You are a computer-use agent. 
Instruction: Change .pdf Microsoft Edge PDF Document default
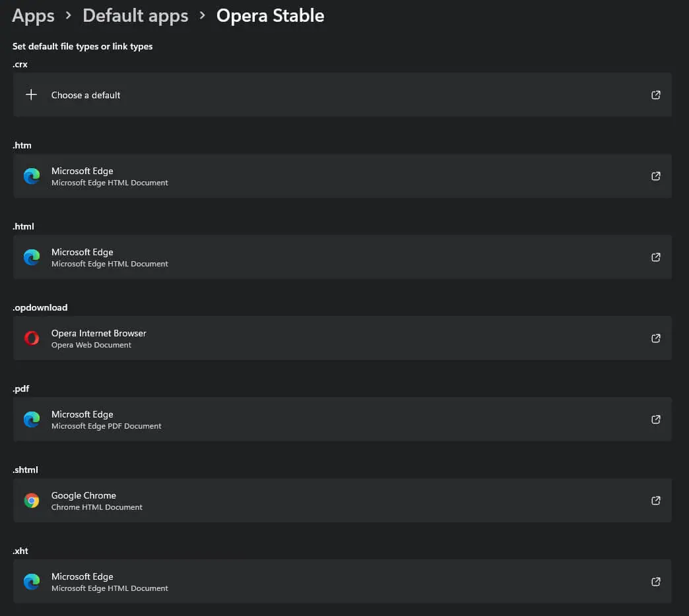point(343,419)
